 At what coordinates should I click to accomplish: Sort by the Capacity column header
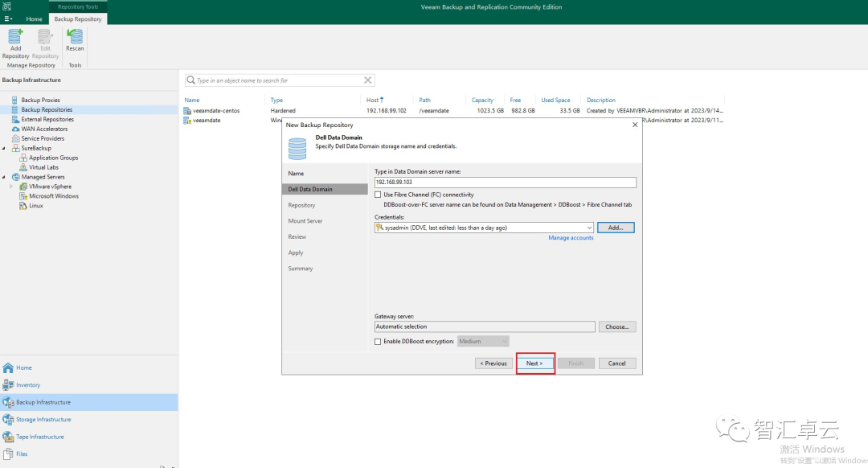(x=482, y=101)
